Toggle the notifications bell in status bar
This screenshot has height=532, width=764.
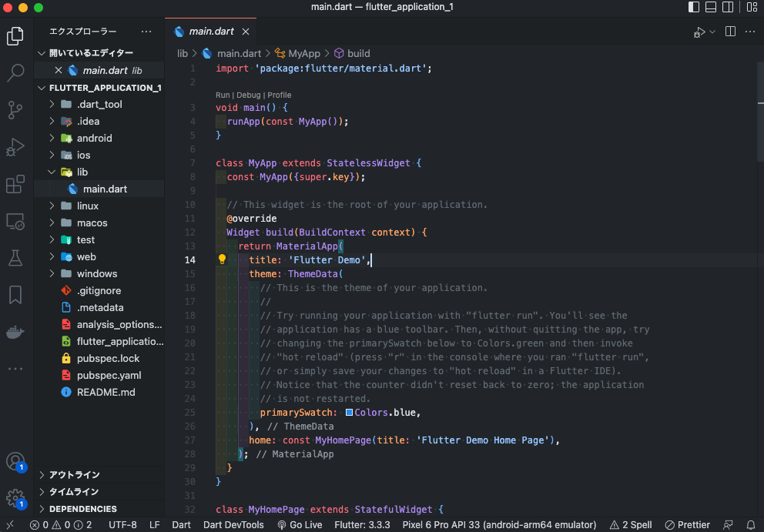[752, 524]
